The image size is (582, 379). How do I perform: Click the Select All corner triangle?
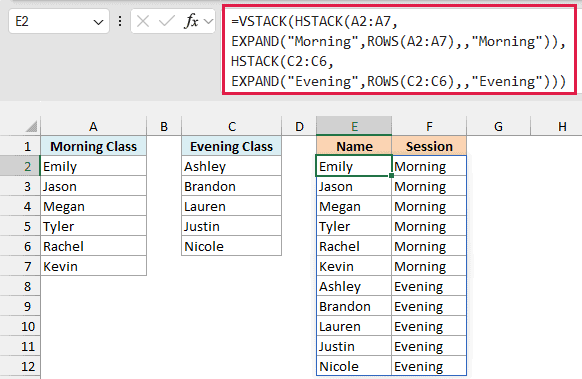click(x=31, y=127)
